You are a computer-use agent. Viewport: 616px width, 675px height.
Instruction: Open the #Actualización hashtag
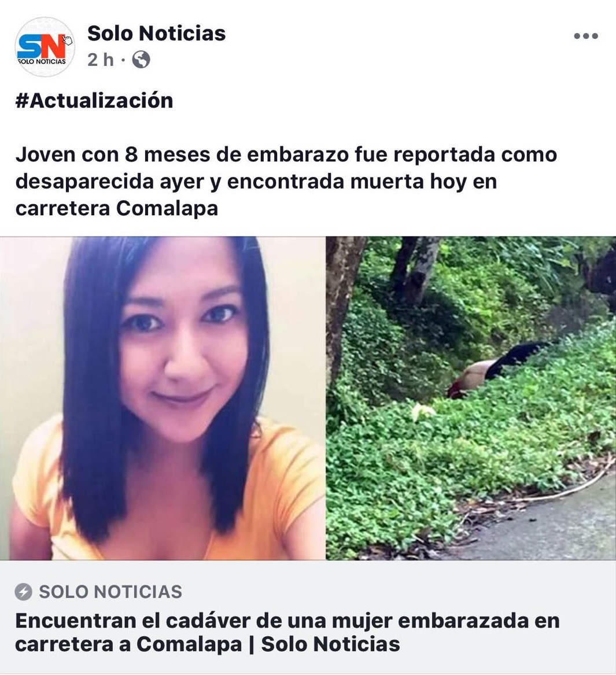pos(94,101)
